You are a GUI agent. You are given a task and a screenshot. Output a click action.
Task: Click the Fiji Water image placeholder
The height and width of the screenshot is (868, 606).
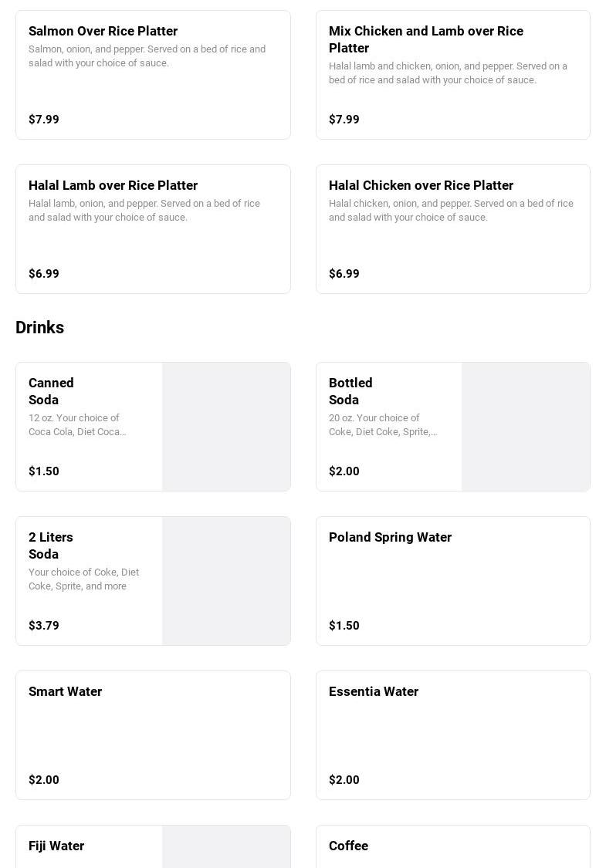[x=226, y=848]
